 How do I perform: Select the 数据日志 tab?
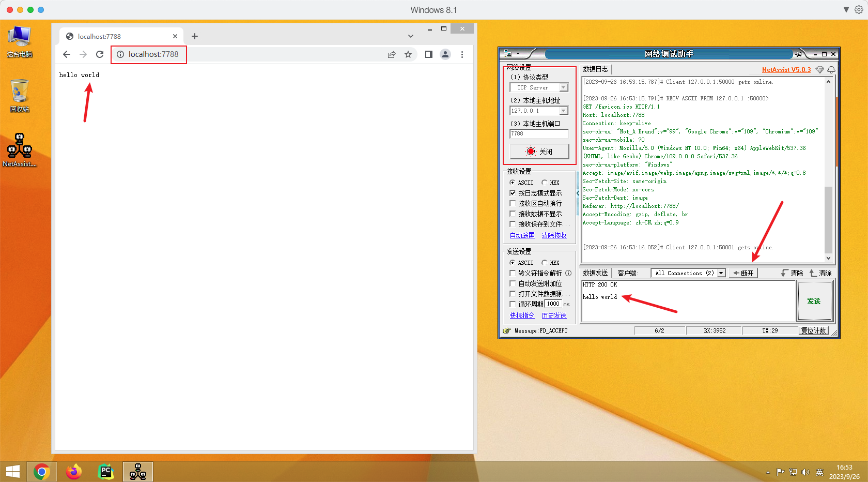click(x=596, y=69)
